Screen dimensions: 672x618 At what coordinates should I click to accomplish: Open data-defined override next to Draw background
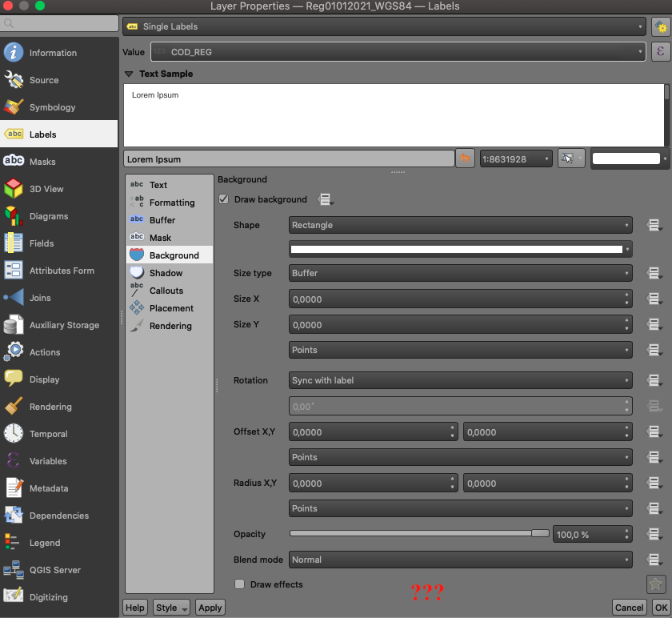[x=325, y=199]
